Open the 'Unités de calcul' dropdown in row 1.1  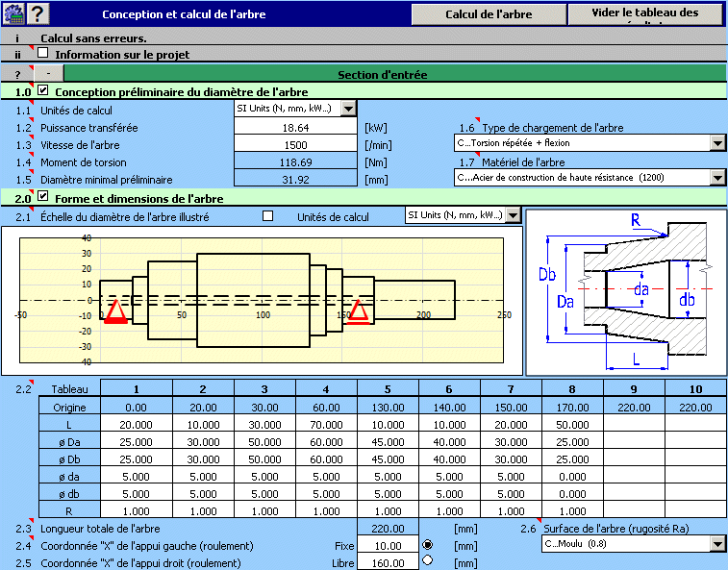point(348,109)
